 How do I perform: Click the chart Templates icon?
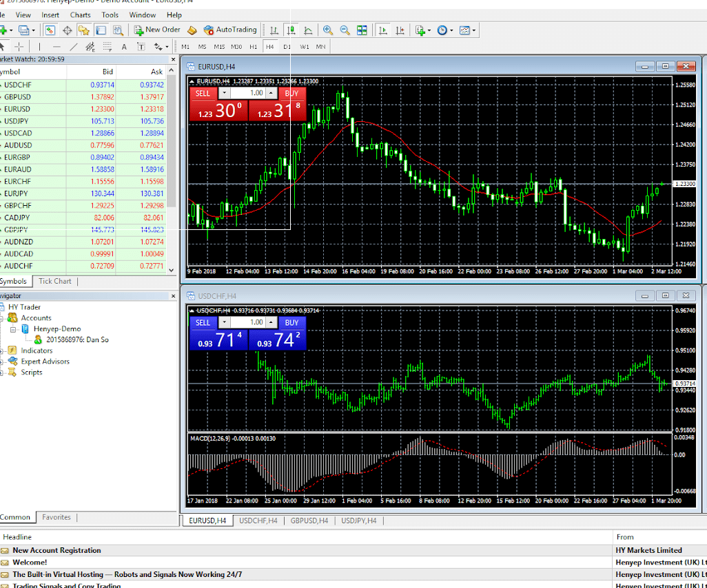[464, 30]
